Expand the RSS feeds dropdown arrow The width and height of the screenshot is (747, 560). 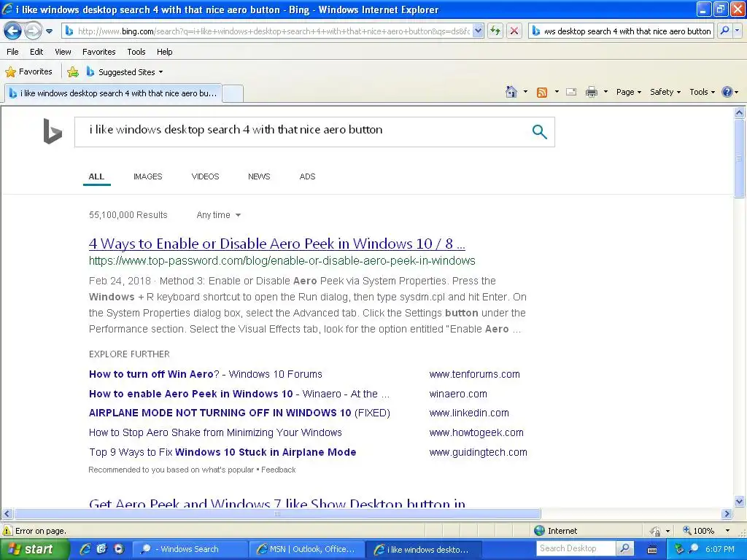tap(557, 92)
